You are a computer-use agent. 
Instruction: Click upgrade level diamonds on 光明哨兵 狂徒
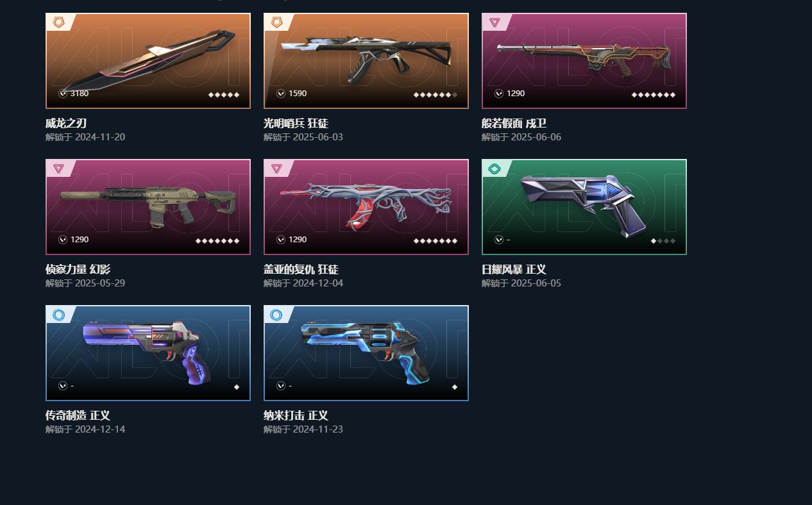(x=436, y=95)
